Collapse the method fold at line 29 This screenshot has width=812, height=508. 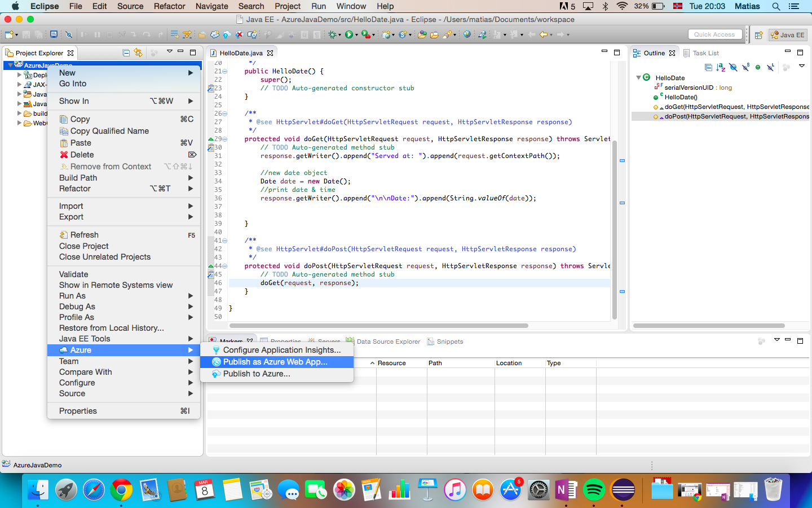click(224, 139)
